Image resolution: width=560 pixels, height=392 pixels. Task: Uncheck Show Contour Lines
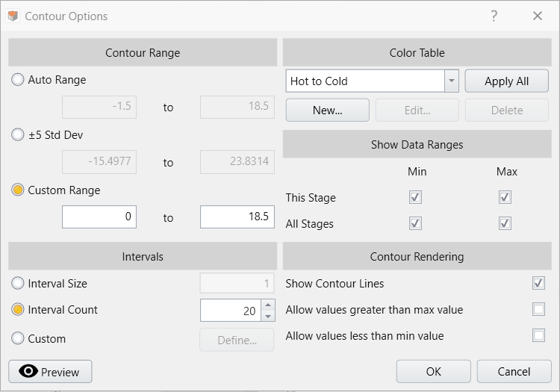538,283
